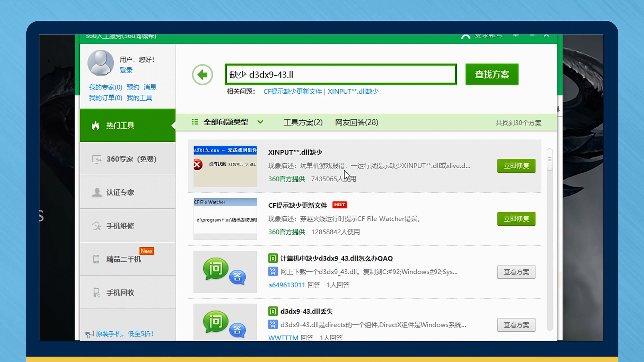Select 手机回收 in the sidebar
Screen dimensions: 644x362
point(128,292)
